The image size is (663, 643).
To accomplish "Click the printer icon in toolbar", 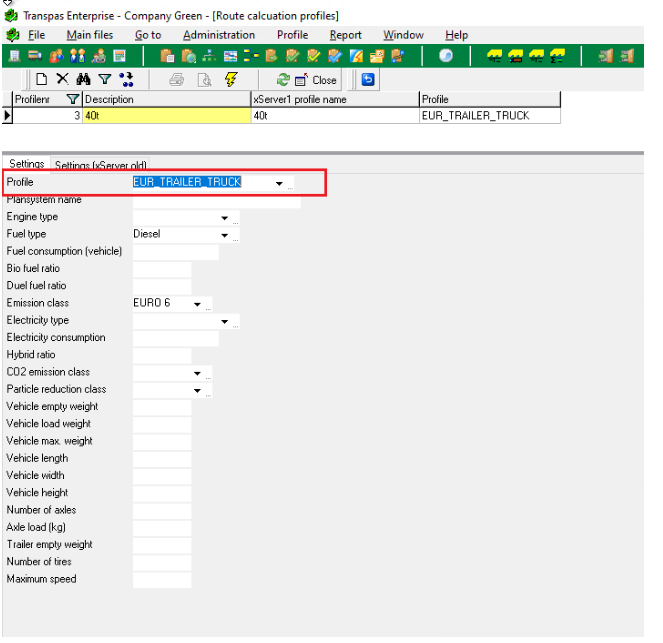I will tap(177, 79).
